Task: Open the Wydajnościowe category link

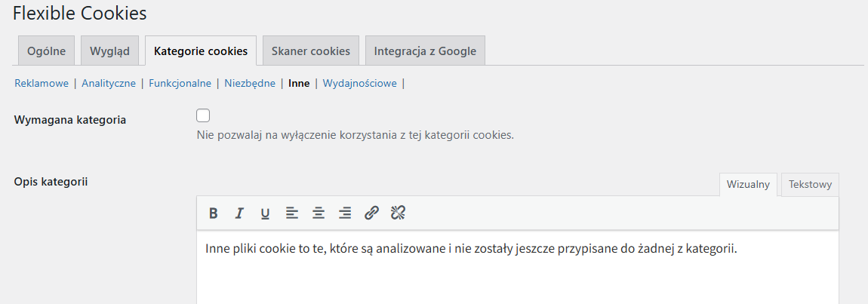Action: (x=360, y=84)
